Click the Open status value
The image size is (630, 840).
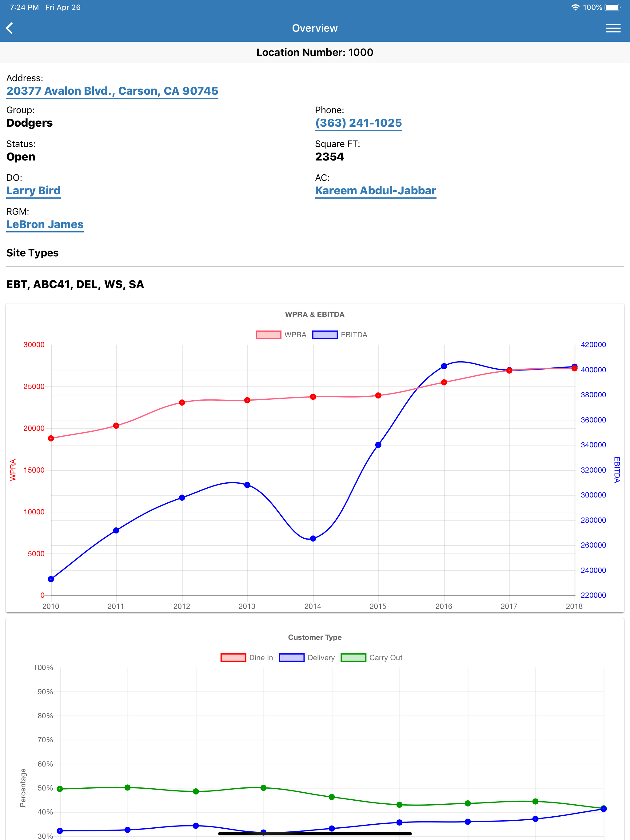pyautogui.click(x=21, y=157)
